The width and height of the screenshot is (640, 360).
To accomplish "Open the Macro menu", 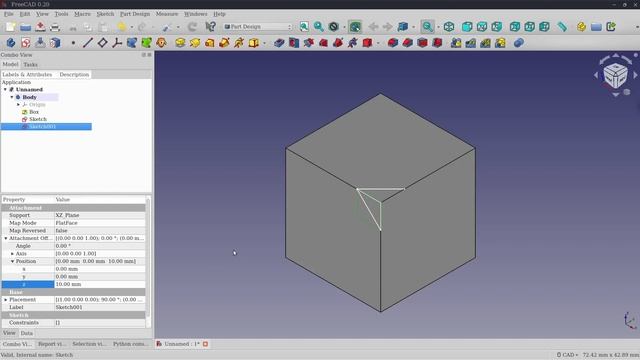I will click(82, 14).
